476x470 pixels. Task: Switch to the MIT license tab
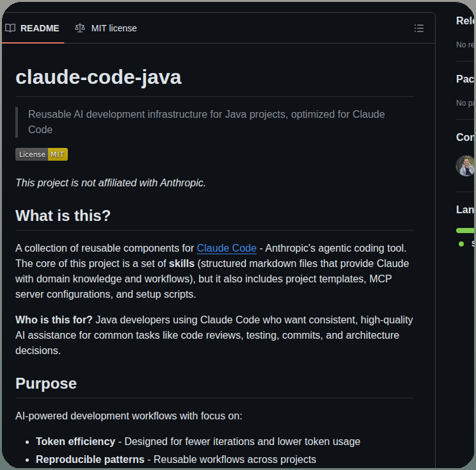106,28
